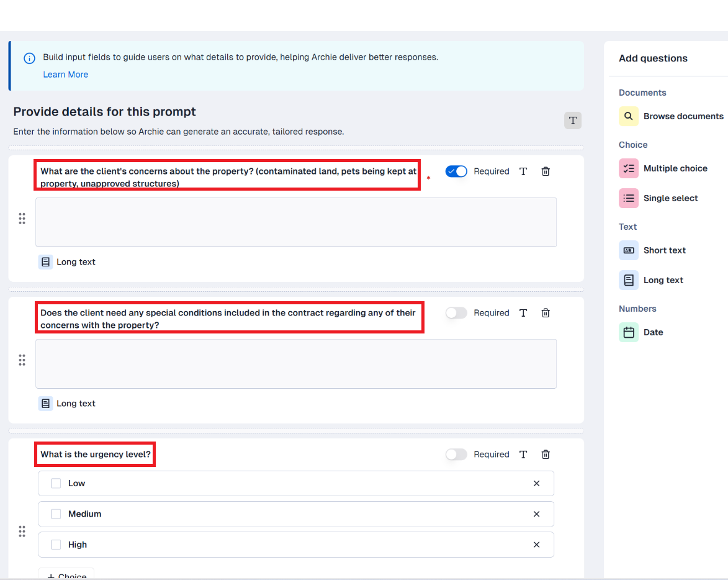
Task: Add a Browse documents question
Action: pos(672,116)
